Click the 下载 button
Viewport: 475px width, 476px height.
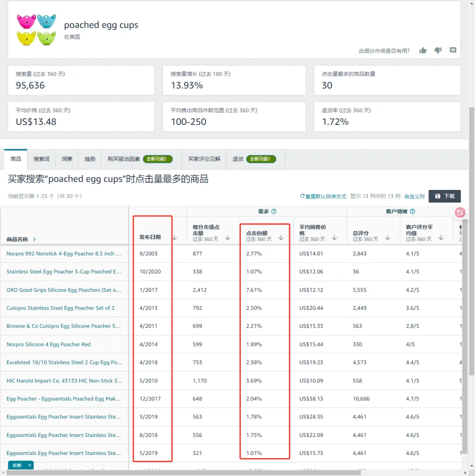(x=445, y=196)
